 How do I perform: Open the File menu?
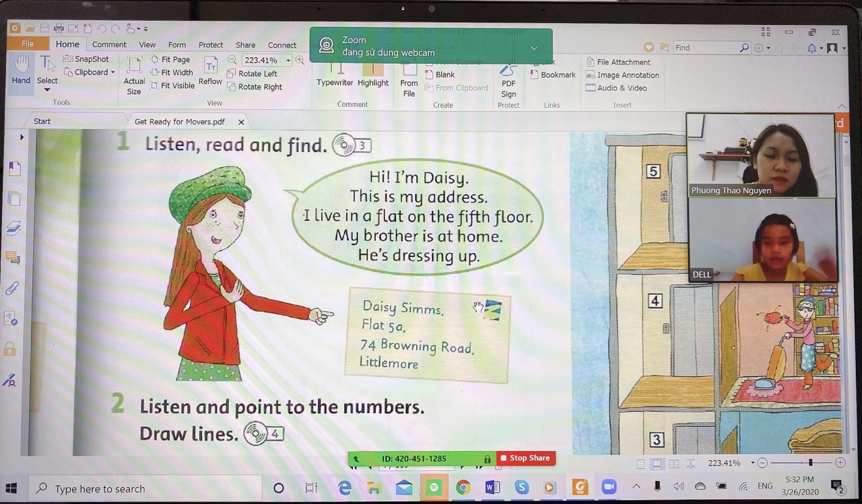click(x=28, y=44)
